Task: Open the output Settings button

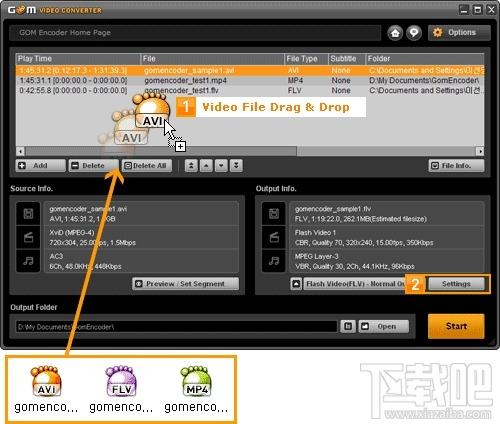Action: (456, 284)
